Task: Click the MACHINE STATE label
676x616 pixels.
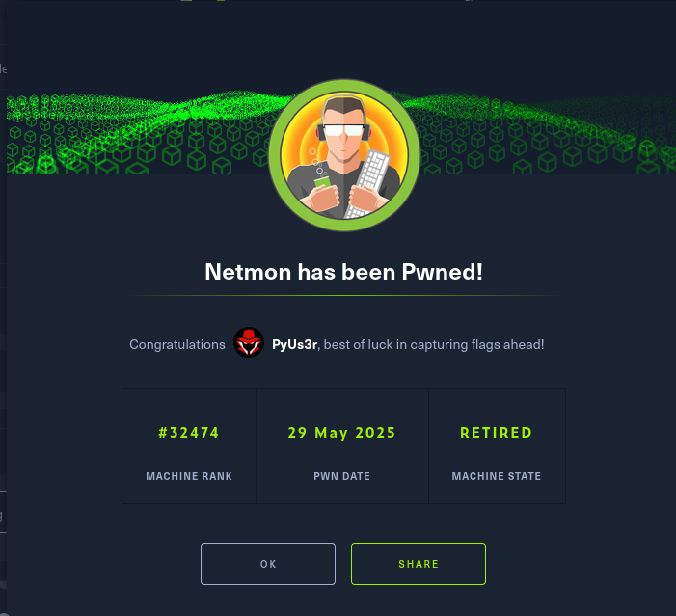Action: (497, 476)
